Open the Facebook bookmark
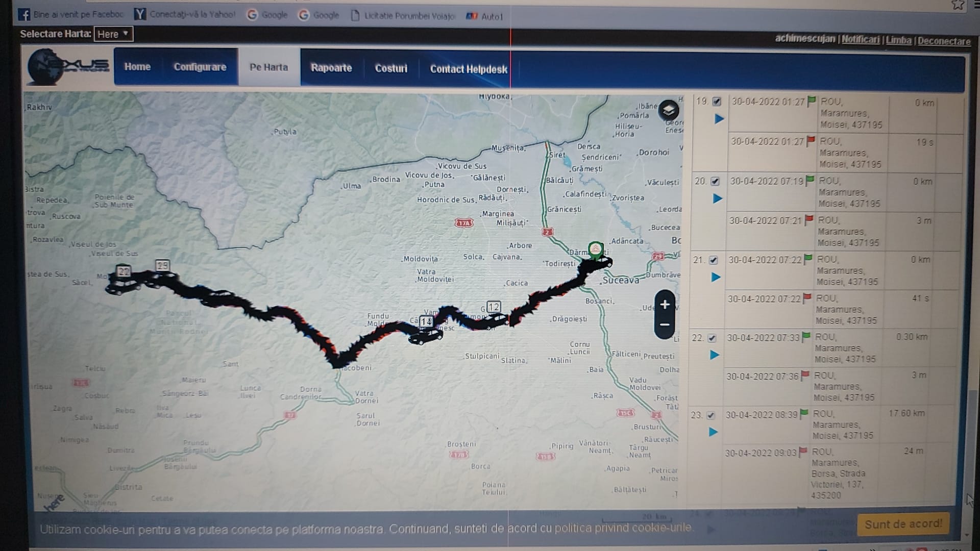 (71, 14)
